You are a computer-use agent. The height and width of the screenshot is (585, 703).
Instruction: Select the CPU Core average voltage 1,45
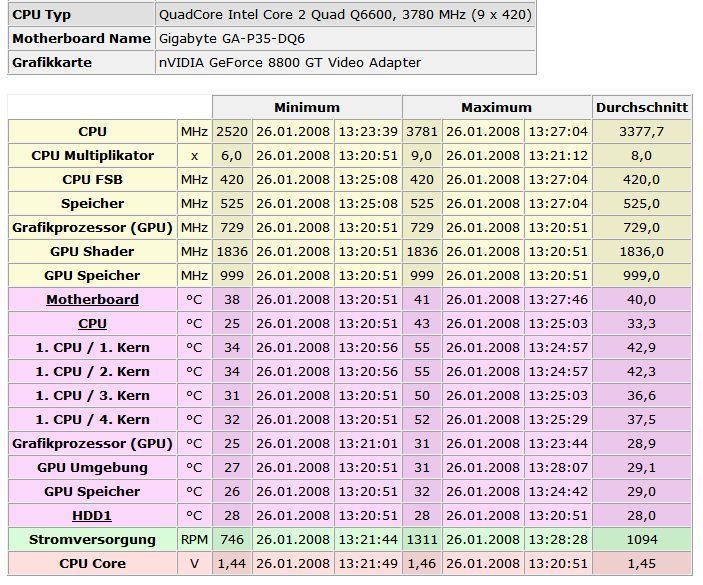642,563
